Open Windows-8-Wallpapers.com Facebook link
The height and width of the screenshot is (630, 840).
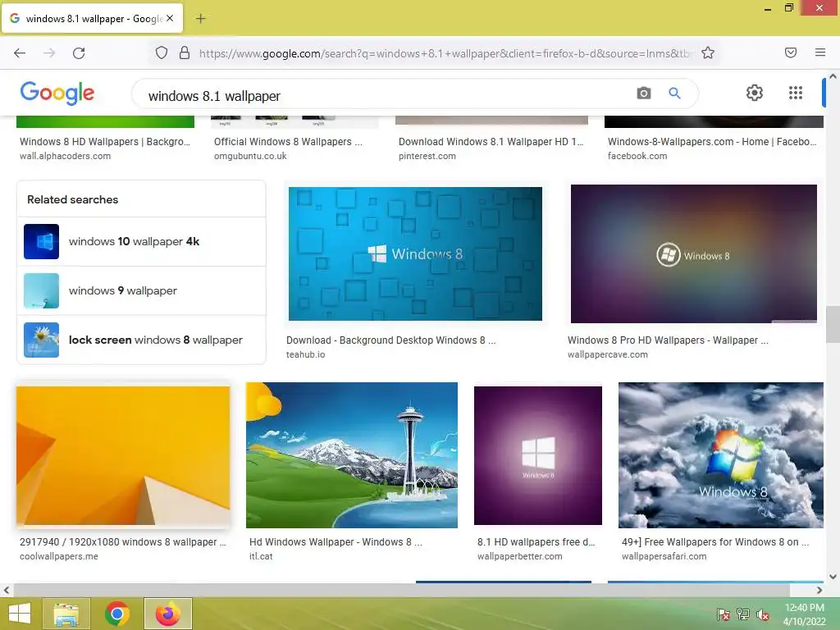click(x=712, y=142)
